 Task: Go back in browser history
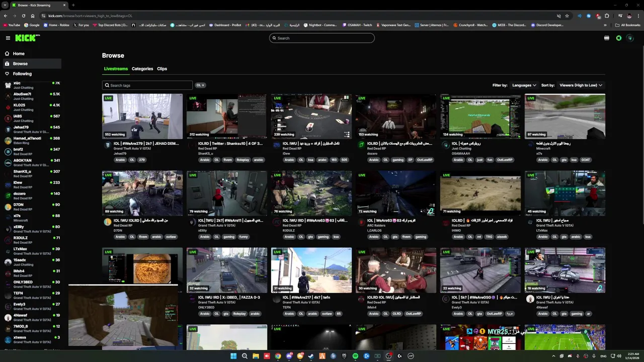[x=6, y=16]
